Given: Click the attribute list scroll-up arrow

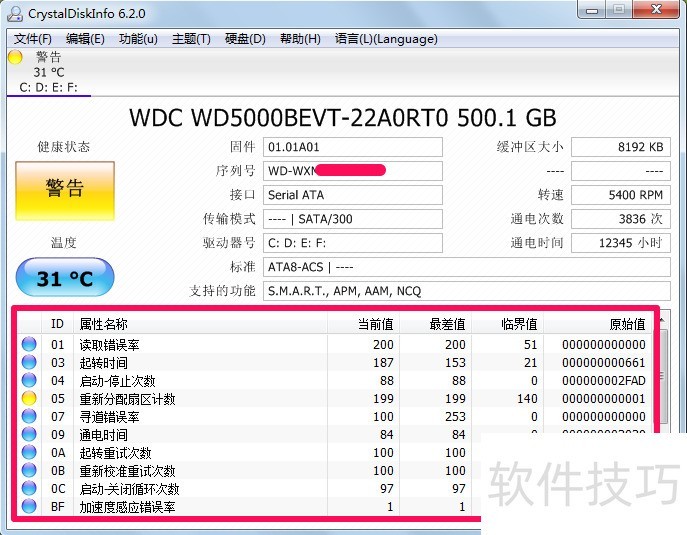Looking at the screenshot, I should pos(662,320).
